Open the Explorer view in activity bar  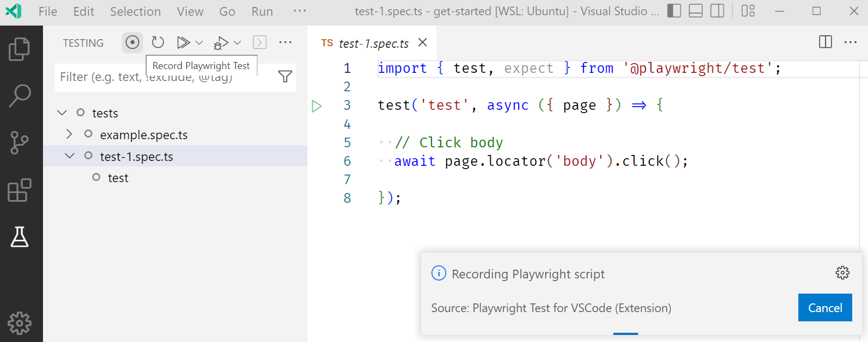point(20,49)
